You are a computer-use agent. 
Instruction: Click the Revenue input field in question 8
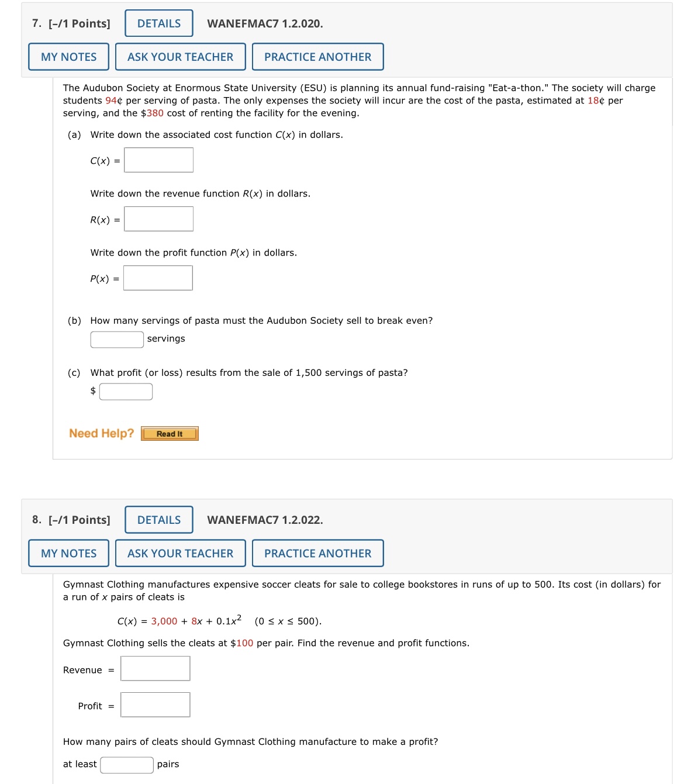click(155, 669)
